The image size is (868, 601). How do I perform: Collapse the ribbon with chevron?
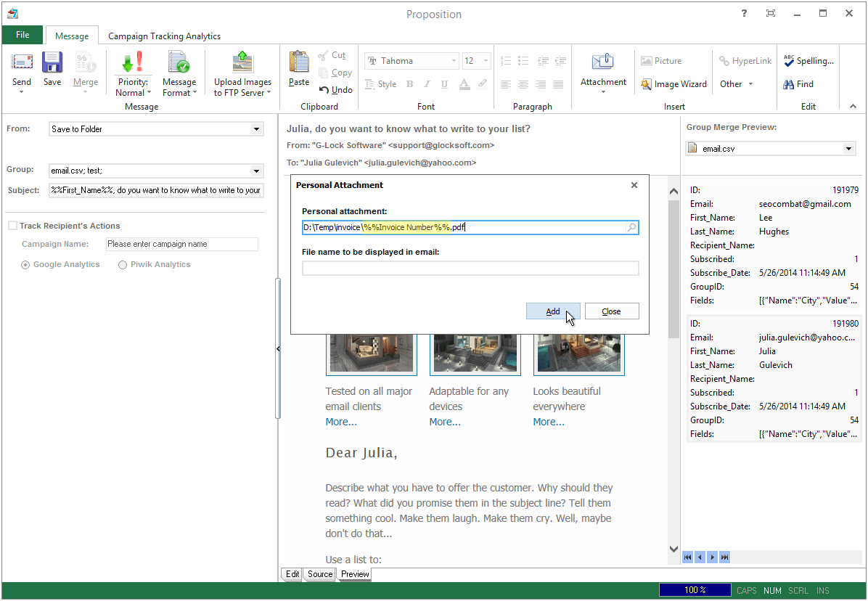(x=853, y=106)
